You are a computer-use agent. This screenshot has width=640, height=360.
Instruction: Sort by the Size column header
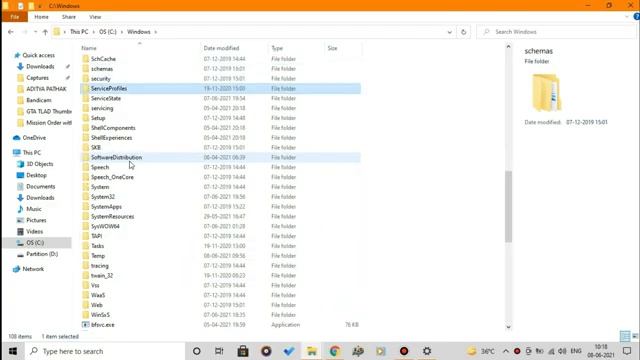tap(332, 48)
